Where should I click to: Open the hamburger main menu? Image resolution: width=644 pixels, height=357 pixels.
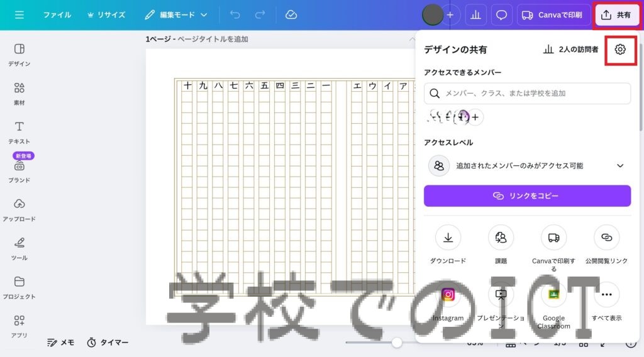19,14
